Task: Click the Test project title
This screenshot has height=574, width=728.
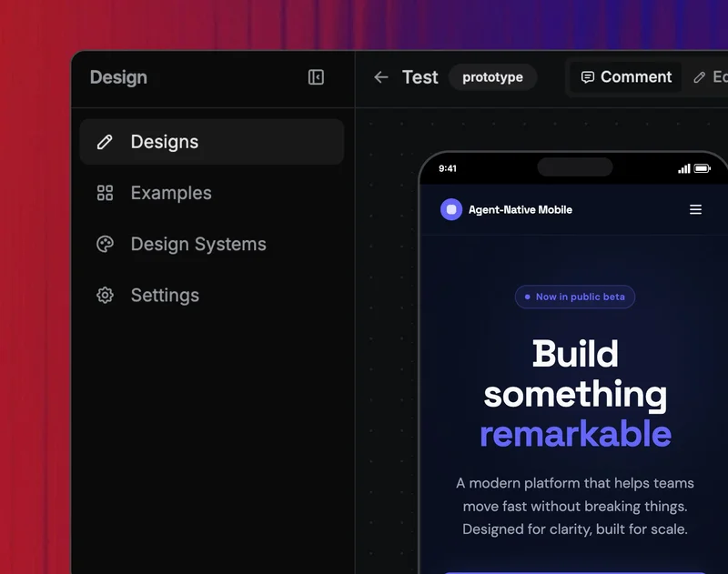Action: 420,77
